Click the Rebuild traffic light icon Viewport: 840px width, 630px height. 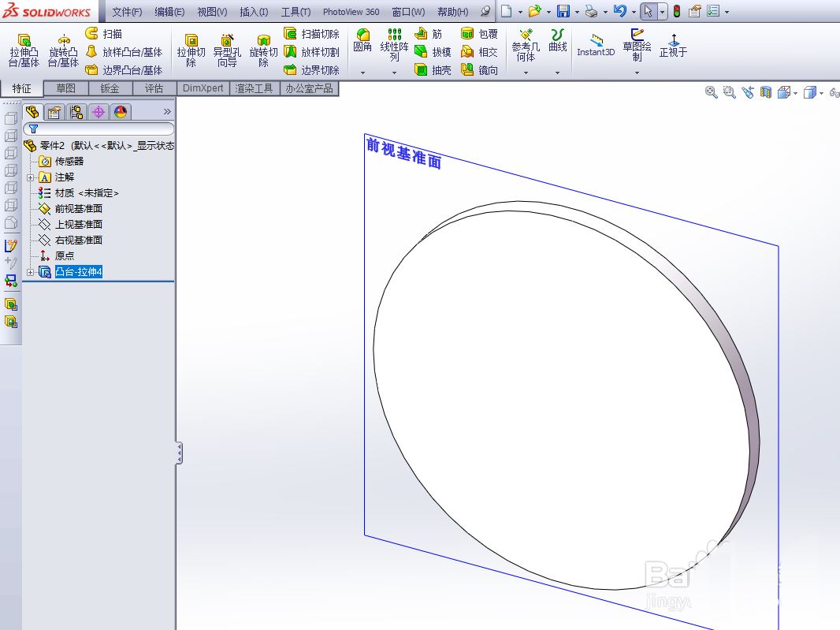[x=677, y=11]
